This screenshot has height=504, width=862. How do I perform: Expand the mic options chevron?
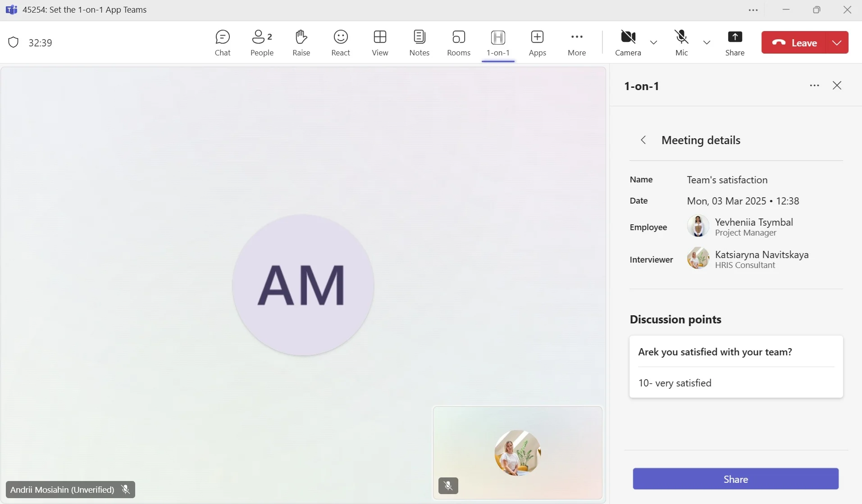[x=707, y=42]
